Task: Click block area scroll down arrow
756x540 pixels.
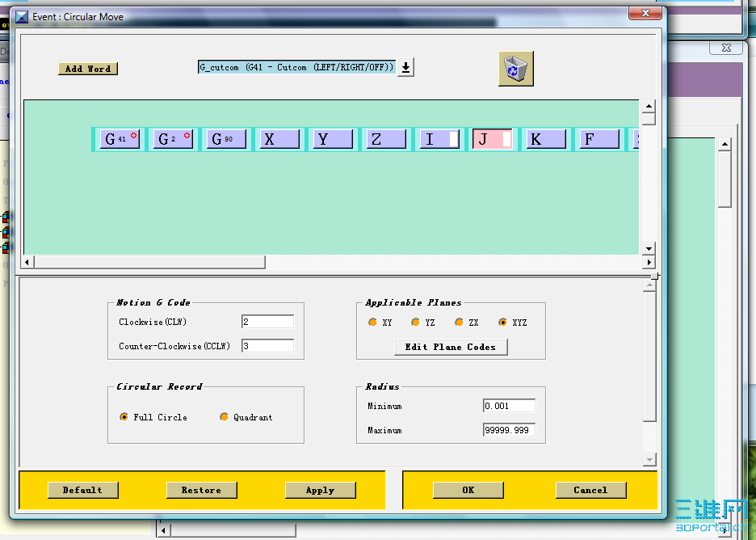Action: [x=649, y=248]
